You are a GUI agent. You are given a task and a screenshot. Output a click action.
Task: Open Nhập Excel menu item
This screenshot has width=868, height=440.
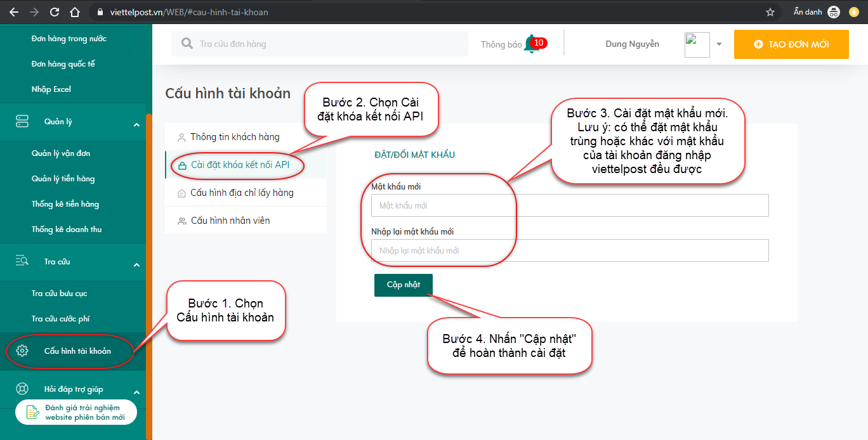(x=51, y=89)
